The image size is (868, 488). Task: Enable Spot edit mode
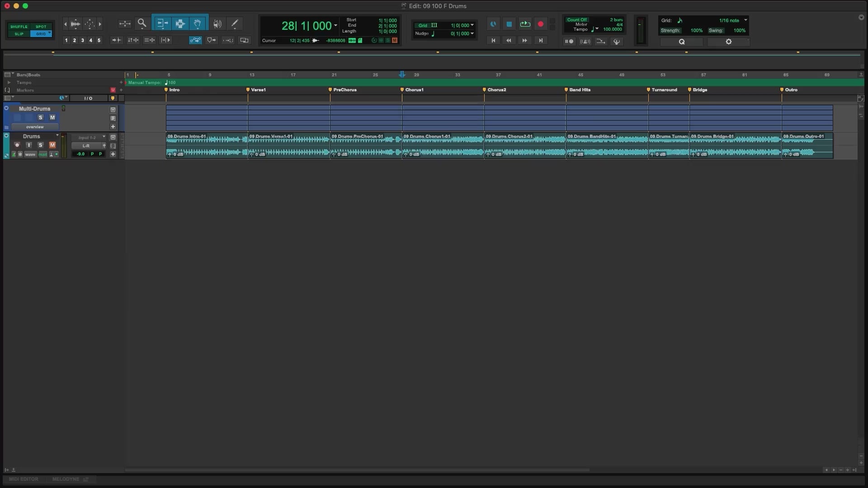(x=41, y=27)
